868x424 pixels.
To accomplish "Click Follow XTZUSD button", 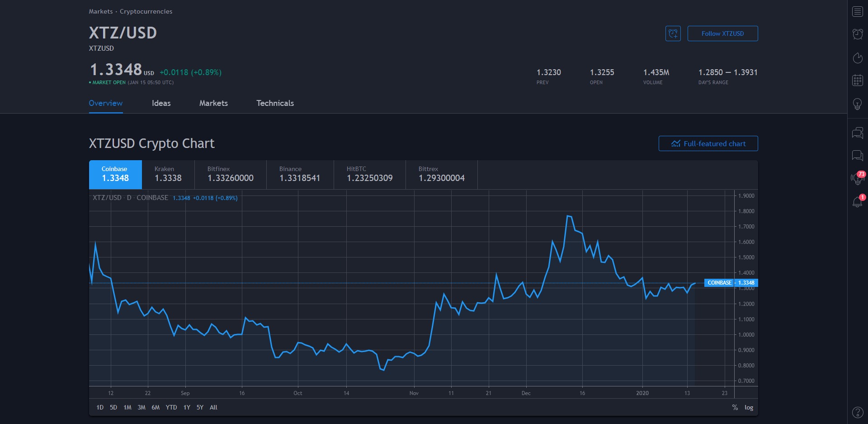I will [722, 33].
